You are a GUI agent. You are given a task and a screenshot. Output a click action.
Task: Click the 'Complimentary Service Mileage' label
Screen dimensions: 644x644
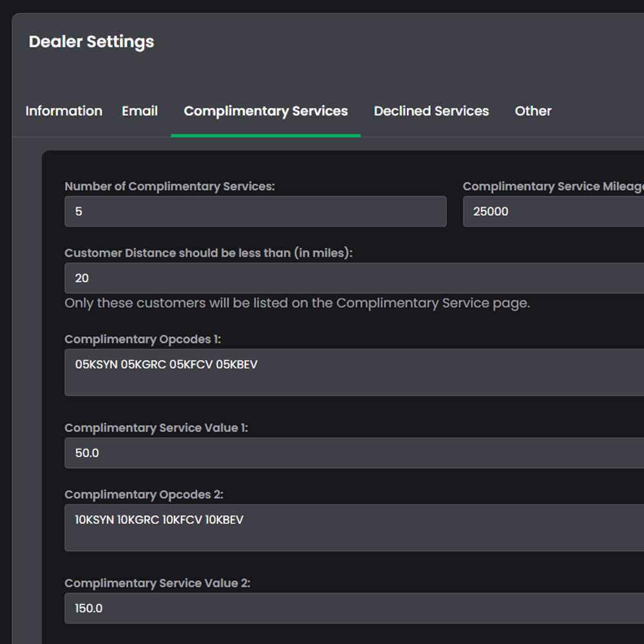click(553, 187)
